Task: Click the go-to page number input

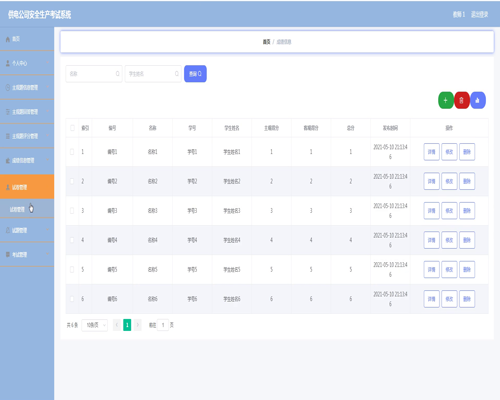Action: tap(163, 325)
